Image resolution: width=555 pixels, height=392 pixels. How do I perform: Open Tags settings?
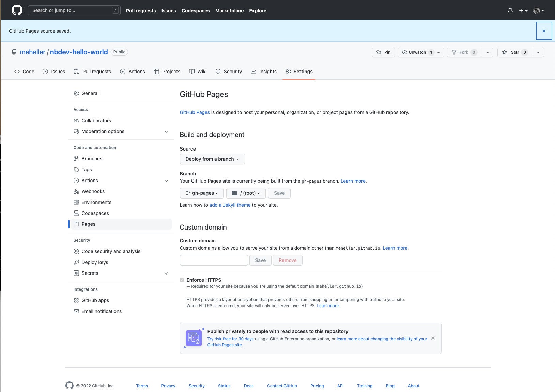click(121, 170)
